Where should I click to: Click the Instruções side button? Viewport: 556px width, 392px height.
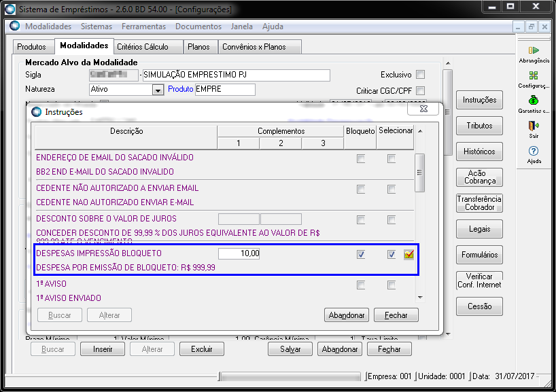479,100
